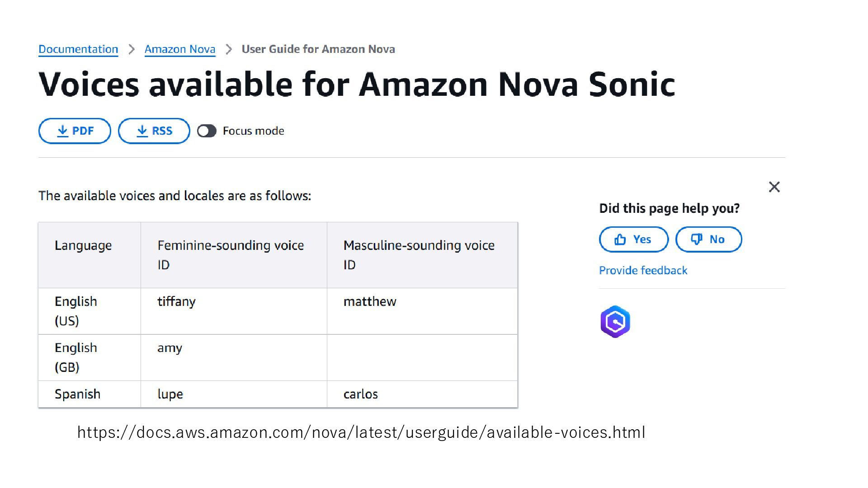Image resolution: width=868 pixels, height=488 pixels.
Task: Go to Amazon Nova breadcrumb link
Action: point(180,49)
